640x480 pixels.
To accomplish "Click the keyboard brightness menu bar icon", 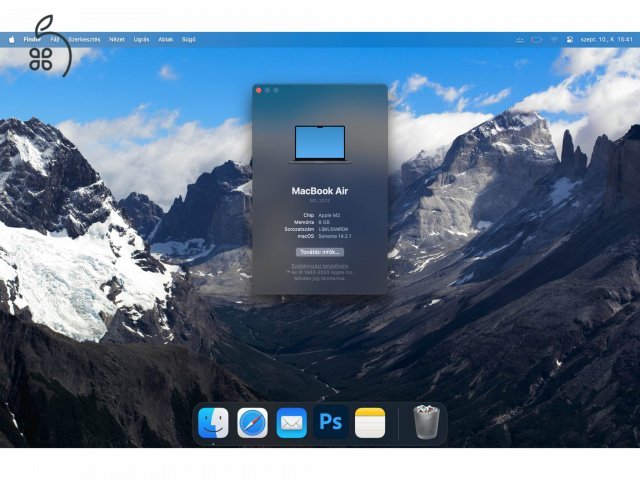I will (520, 40).
